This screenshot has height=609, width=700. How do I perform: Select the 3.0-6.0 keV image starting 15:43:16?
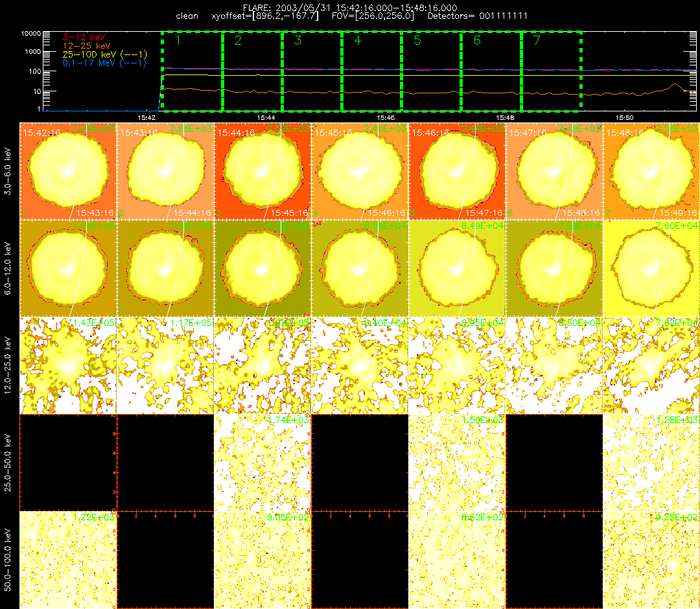165,171
